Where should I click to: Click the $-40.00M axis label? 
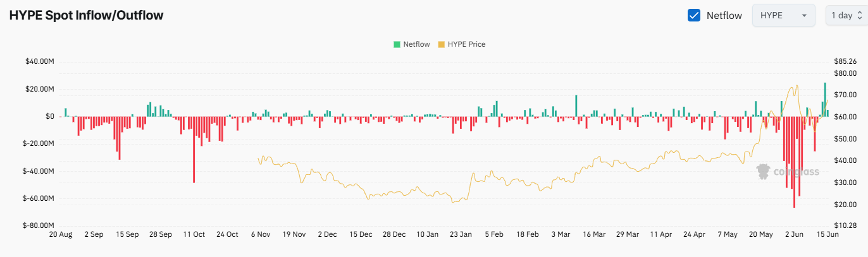point(37,171)
